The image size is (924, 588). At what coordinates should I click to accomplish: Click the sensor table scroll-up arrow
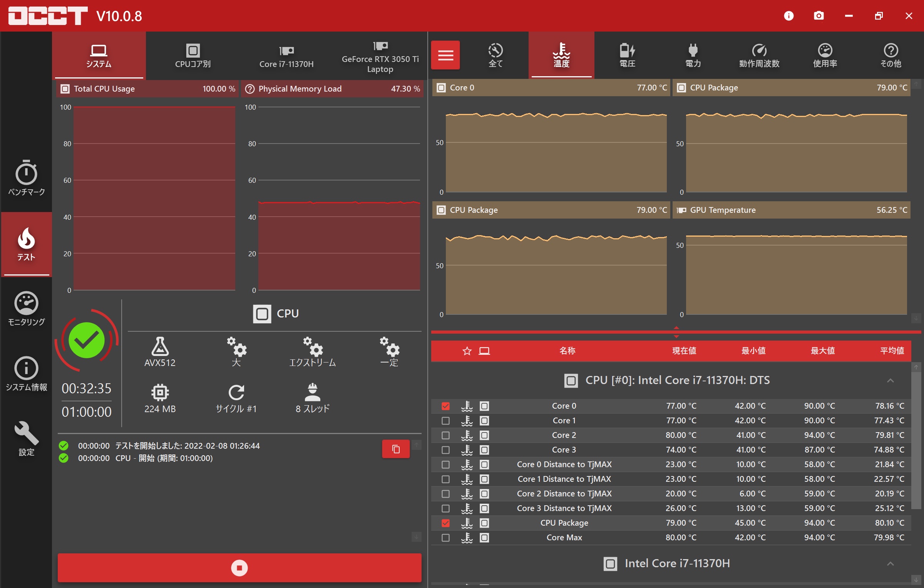point(916,367)
